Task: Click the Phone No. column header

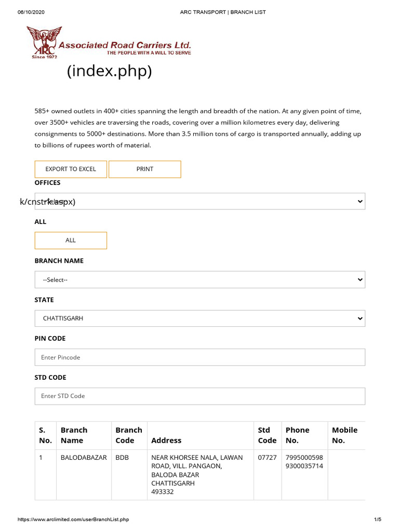Action: tap(297, 435)
